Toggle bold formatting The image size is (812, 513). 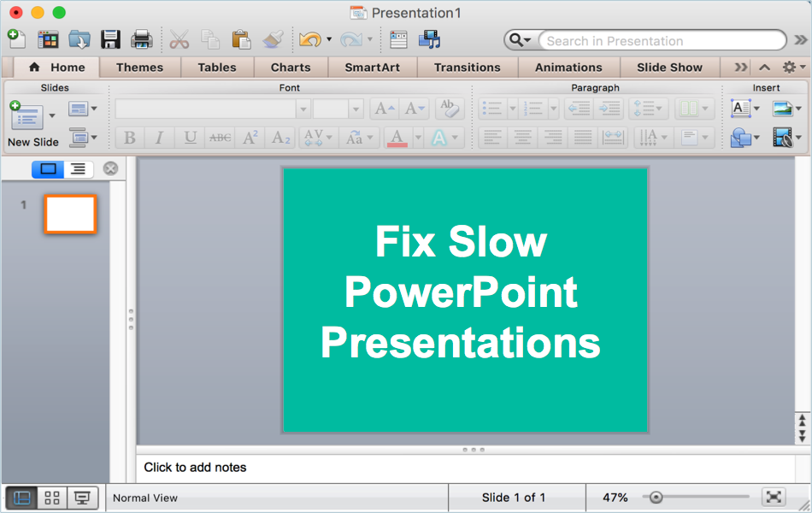coord(129,138)
